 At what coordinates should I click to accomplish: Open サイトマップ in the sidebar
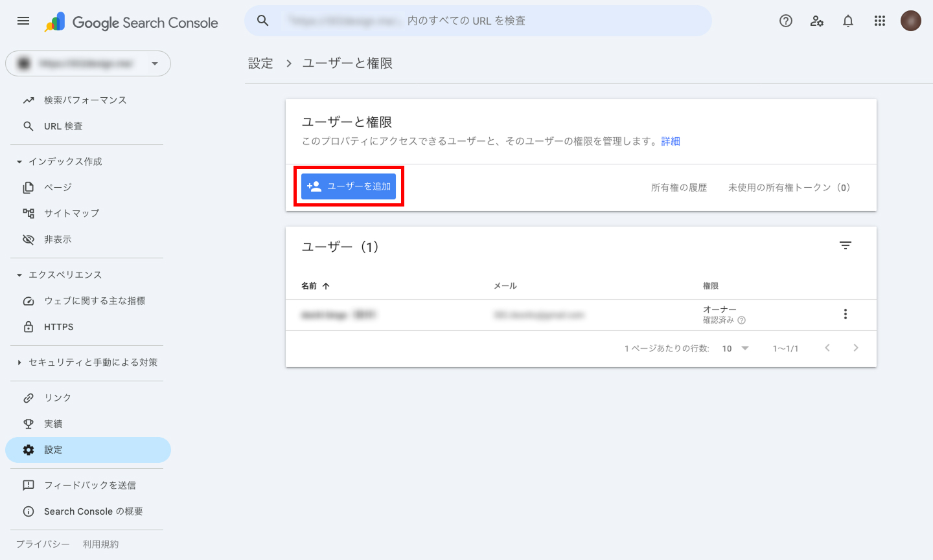pos(71,213)
